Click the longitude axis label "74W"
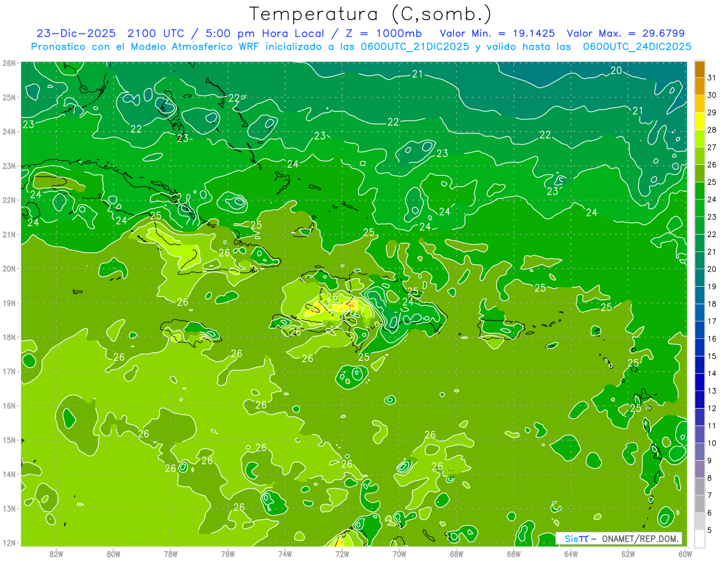The height and width of the screenshot is (562, 728). click(x=285, y=554)
